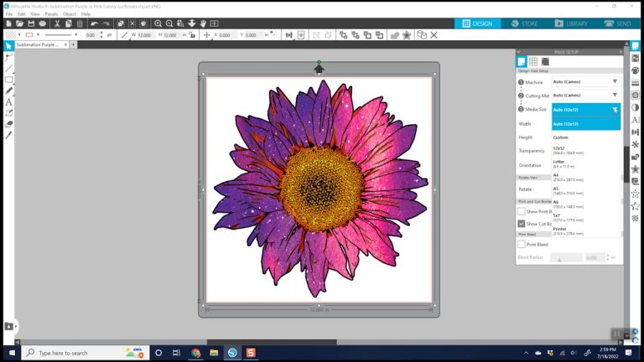Add a new document tab with plus

coord(73,44)
